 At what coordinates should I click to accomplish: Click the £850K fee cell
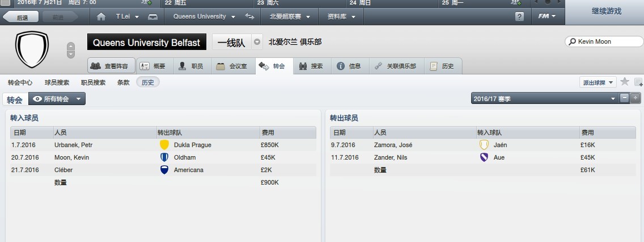tap(270, 145)
